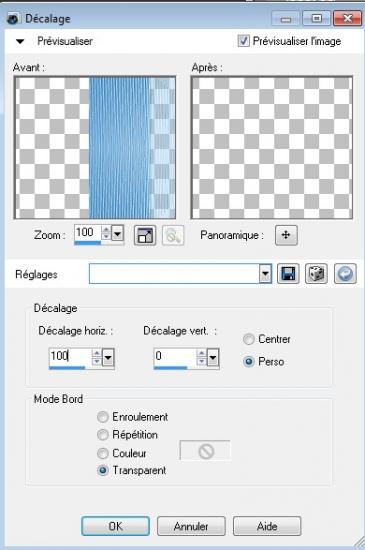Toggle the Prévisualiser l'image checkbox
This screenshot has height=550, width=365.
(x=243, y=41)
